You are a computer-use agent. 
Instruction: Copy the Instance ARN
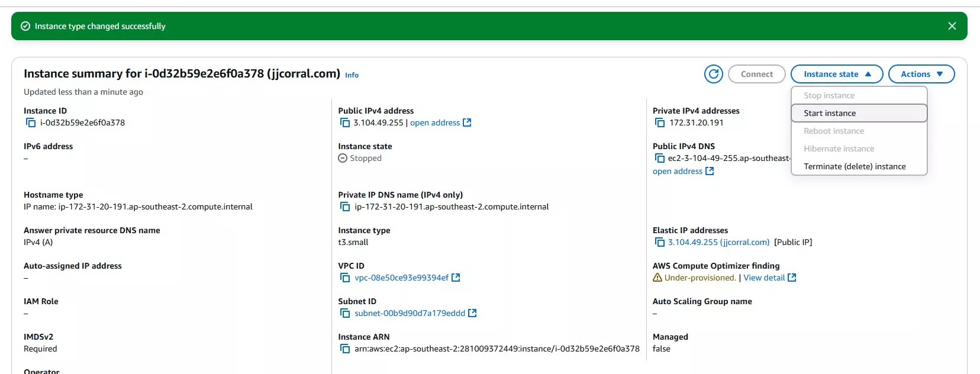[x=345, y=349]
